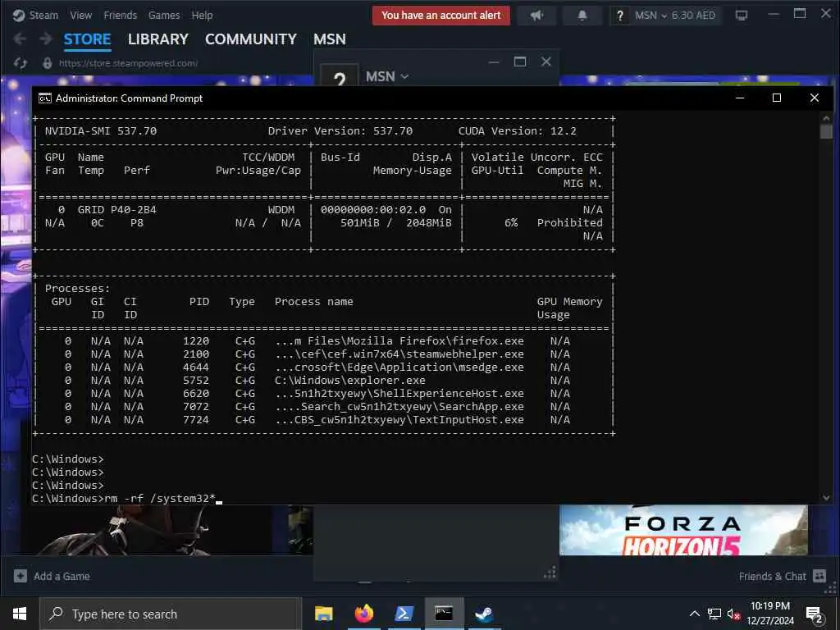
Task: Switch to the STORE tab
Action: click(x=87, y=39)
